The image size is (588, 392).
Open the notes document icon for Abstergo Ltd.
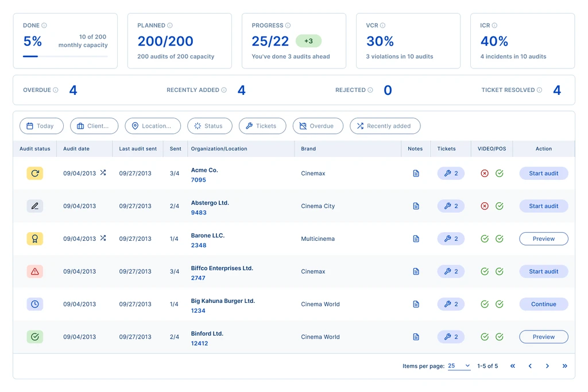click(416, 206)
